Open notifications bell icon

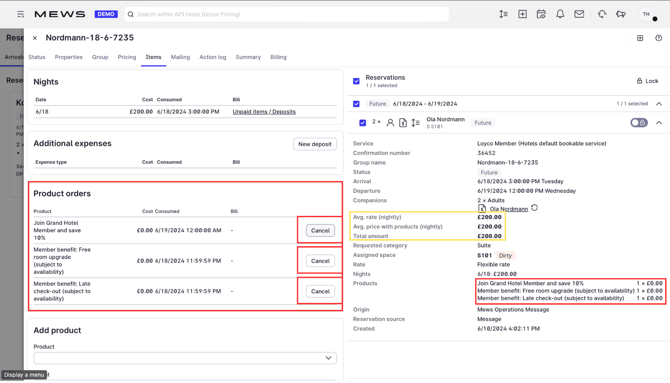click(560, 14)
